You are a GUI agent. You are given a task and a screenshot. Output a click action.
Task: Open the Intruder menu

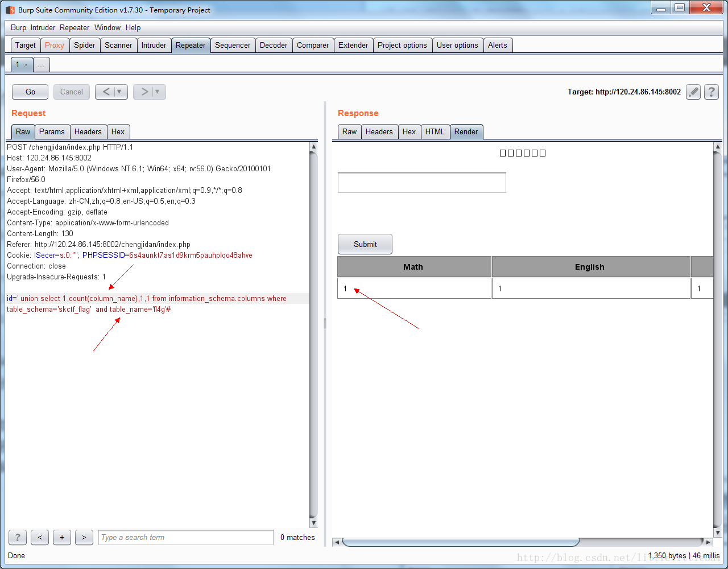point(43,27)
